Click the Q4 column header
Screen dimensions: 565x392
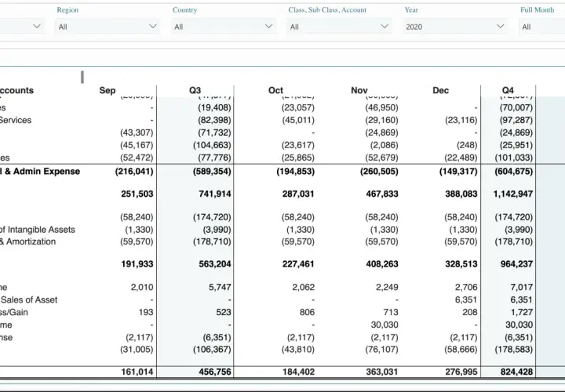(x=508, y=90)
